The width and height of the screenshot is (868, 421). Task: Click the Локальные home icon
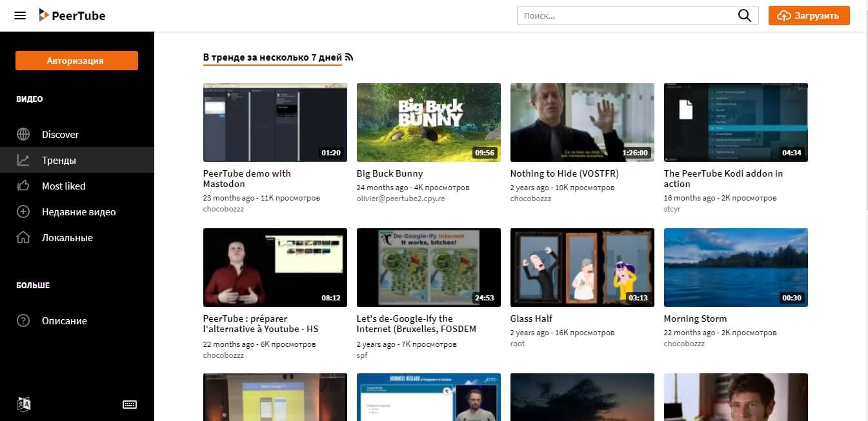tap(23, 237)
